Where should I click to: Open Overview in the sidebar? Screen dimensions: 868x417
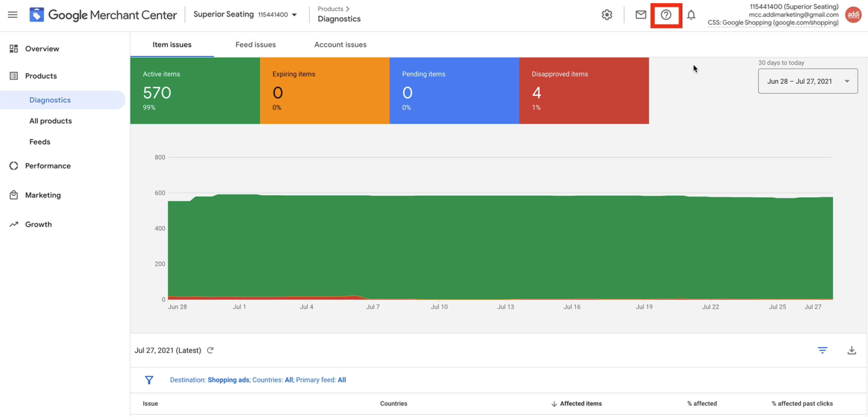tap(42, 49)
